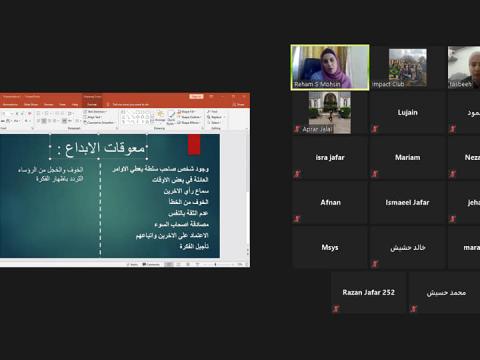Click the Lujain participant tile
480x360 pixels.
407,113
